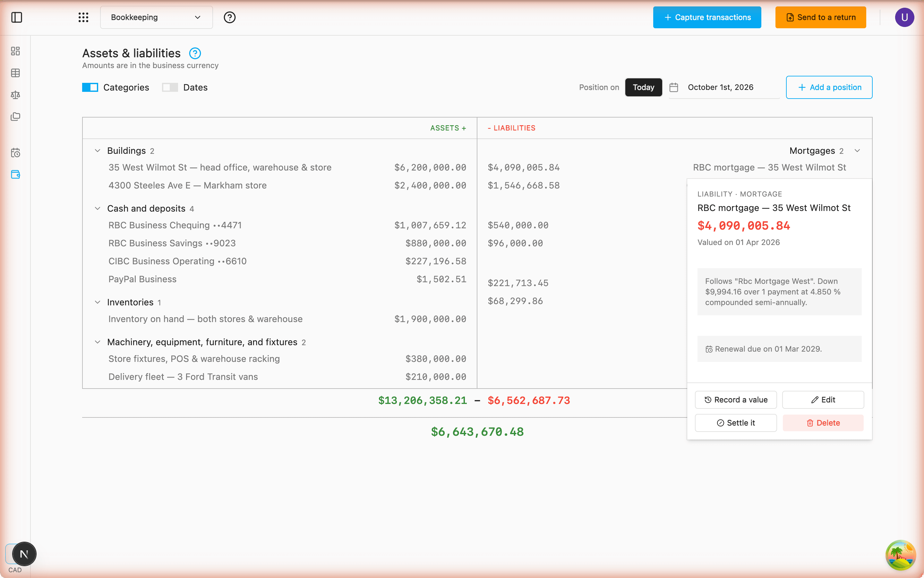
Task: Click the October 1st, 2026 date field
Action: pyautogui.click(x=724, y=88)
